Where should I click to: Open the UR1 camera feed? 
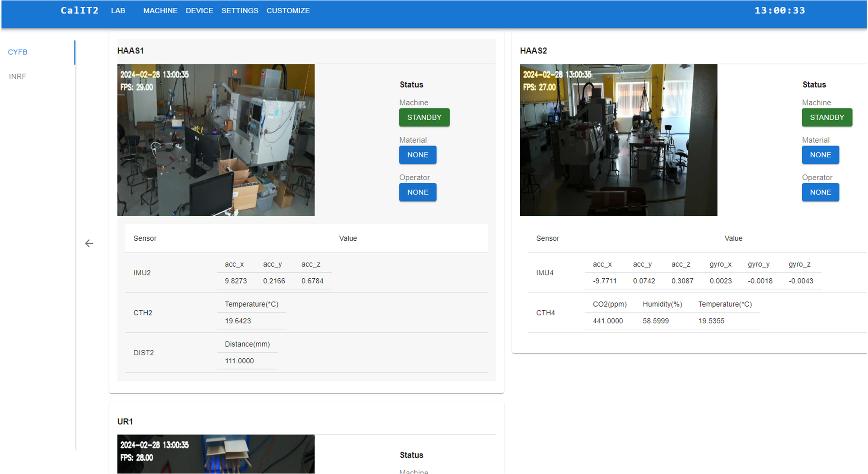tap(216, 454)
